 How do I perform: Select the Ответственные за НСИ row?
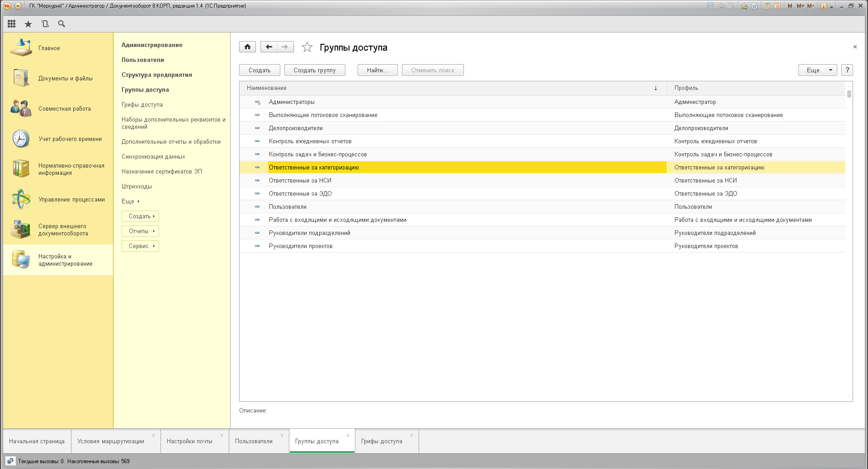542,180
